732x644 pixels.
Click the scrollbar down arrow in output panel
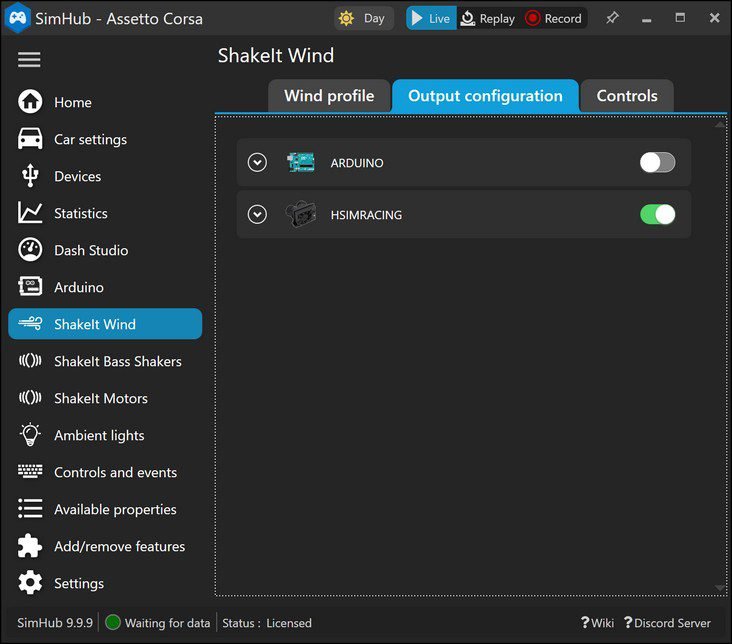point(720,588)
